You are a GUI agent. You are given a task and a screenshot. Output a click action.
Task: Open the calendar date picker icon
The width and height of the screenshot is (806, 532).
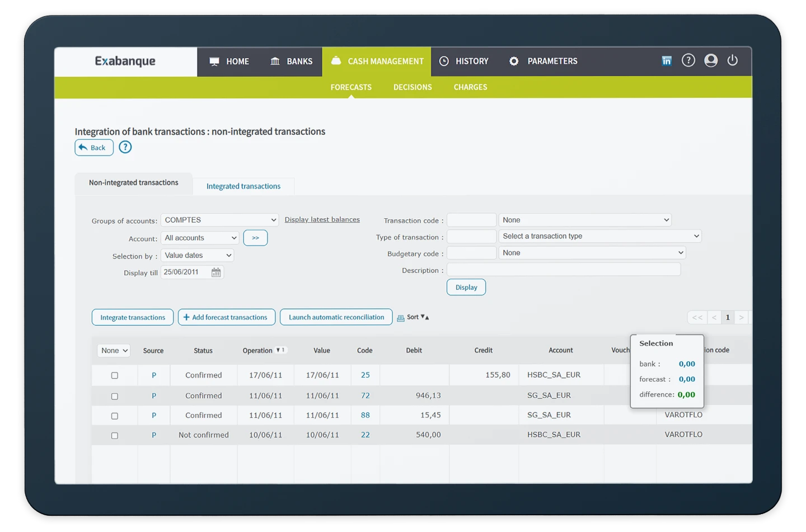pyautogui.click(x=216, y=272)
